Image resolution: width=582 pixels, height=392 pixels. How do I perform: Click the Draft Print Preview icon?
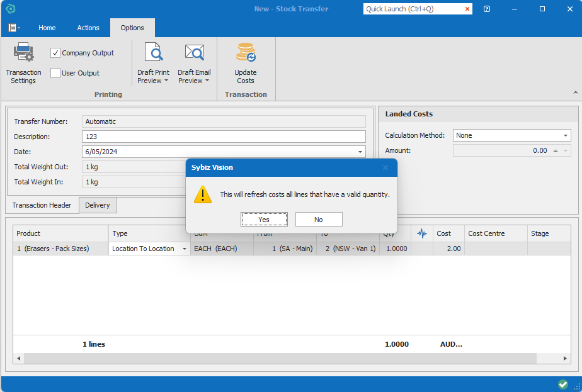tap(153, 53)
